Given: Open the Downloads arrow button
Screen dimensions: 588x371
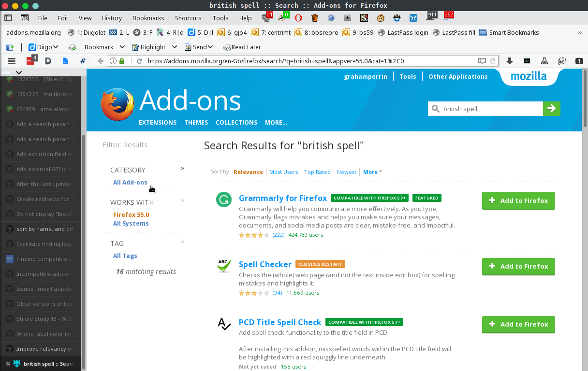Looking at the screenshot, I should (x=509, y=61).
